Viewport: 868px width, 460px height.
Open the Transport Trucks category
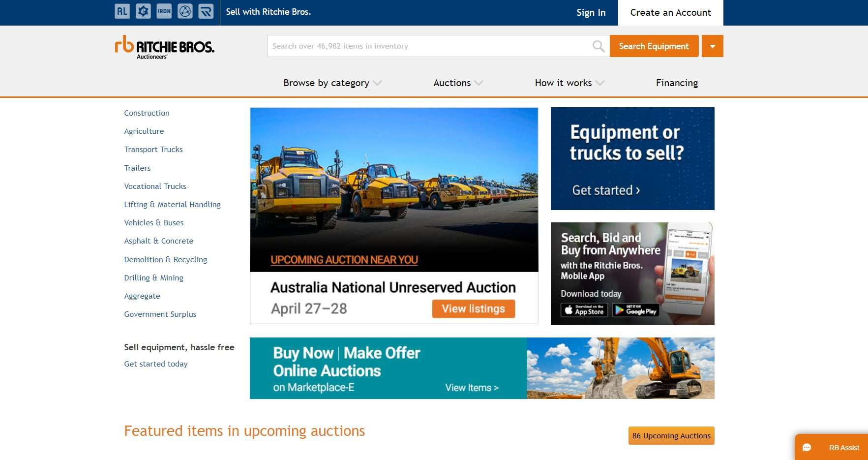(x=153, y=150)
